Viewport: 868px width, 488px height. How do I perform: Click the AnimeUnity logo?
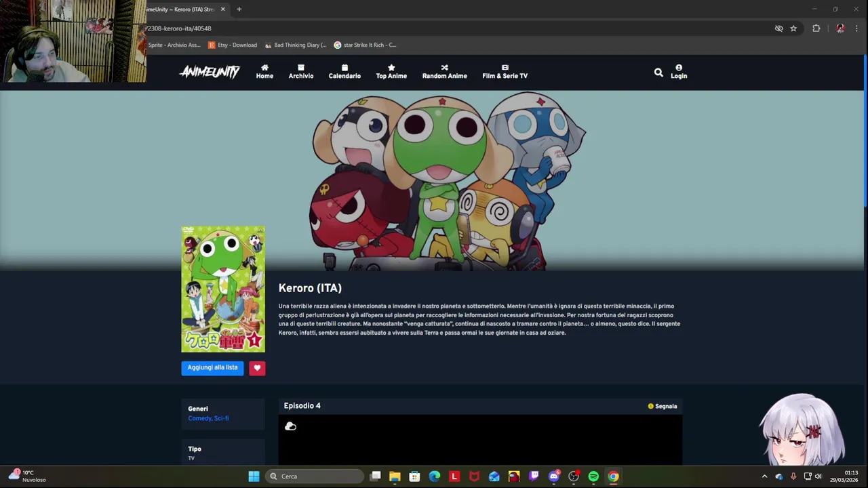click(210, 72)
